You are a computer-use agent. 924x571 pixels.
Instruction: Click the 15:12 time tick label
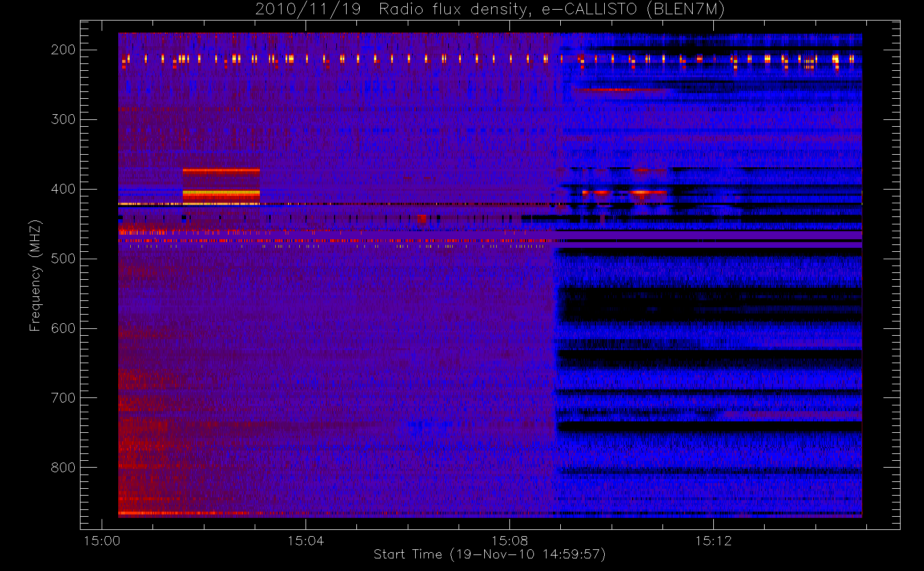[713, 541]
